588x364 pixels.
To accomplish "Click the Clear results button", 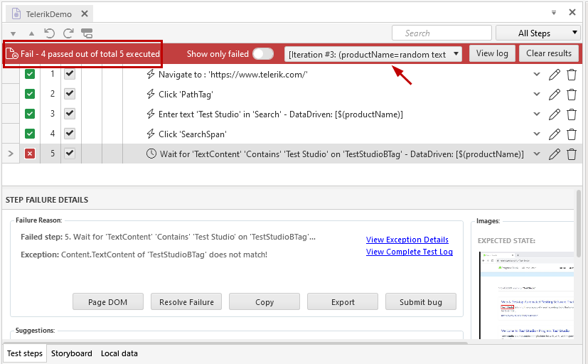I will [549, 53].
